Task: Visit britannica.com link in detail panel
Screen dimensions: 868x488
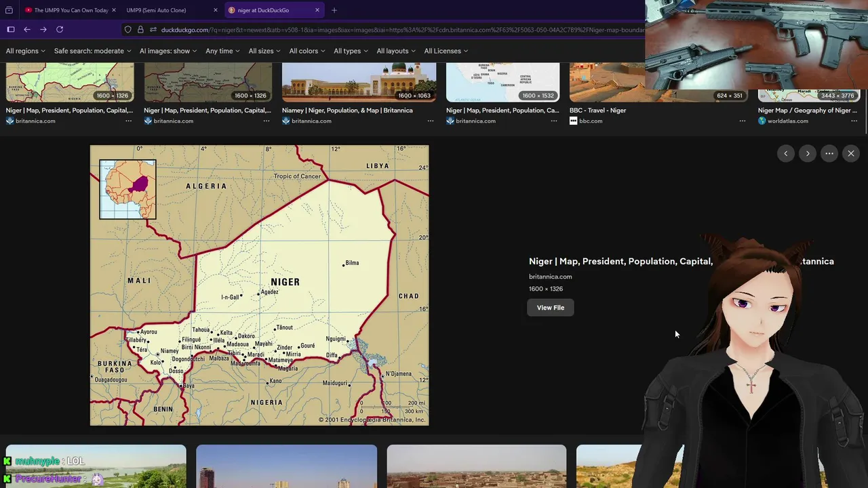Action: click(551, 277)
